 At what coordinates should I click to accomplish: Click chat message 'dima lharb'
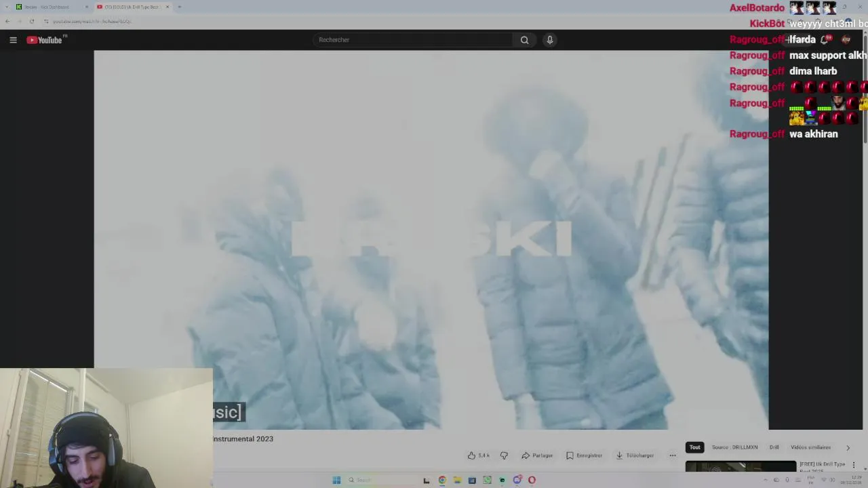coord(813,71)
